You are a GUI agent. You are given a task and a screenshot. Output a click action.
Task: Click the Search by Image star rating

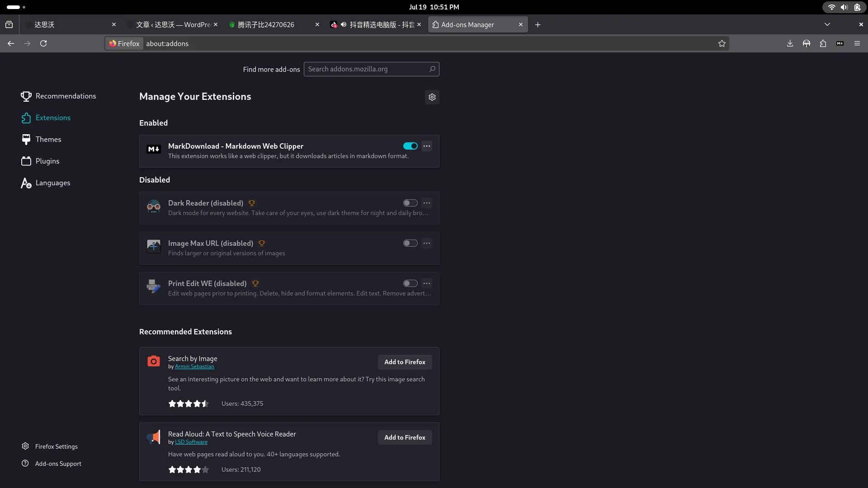coord(189,404)
